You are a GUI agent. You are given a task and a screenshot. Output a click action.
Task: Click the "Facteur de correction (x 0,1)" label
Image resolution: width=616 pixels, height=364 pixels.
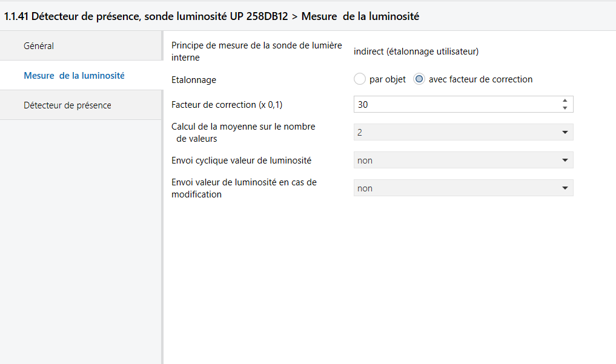click(x=227, y=105)
